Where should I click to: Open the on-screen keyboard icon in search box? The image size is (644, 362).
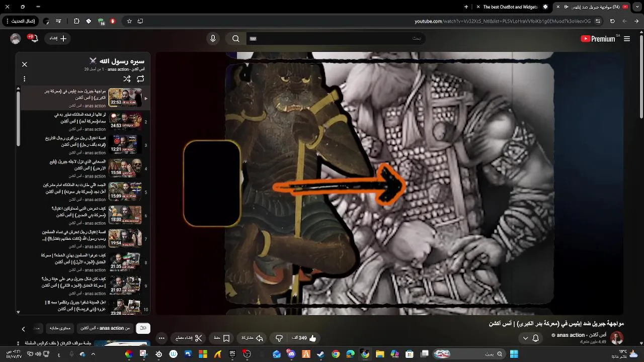click(253, 39)
